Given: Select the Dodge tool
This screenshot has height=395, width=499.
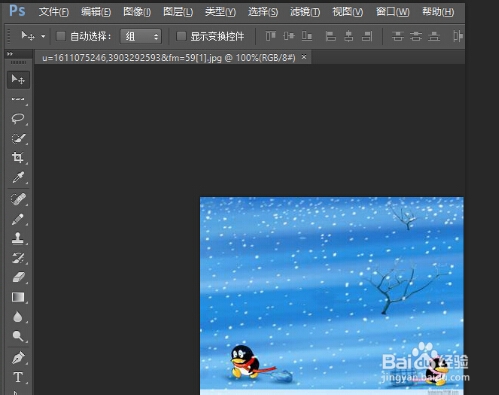Looking at the screenshot, I should [18, 336].
